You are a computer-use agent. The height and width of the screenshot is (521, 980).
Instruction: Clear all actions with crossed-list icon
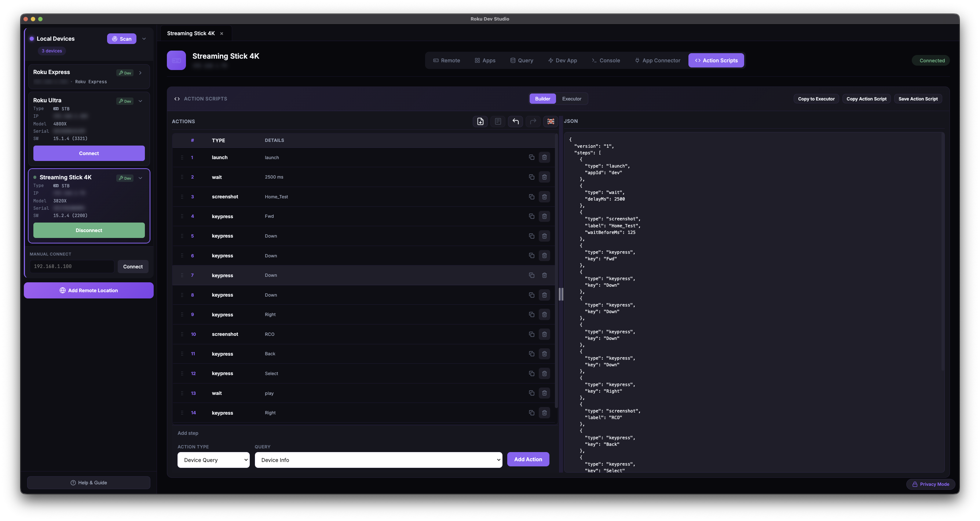click(x=551, y=121)
